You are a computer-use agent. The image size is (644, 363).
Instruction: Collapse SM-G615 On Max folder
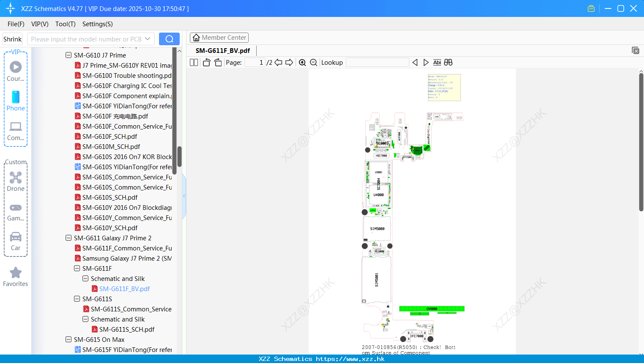[69, 339]
